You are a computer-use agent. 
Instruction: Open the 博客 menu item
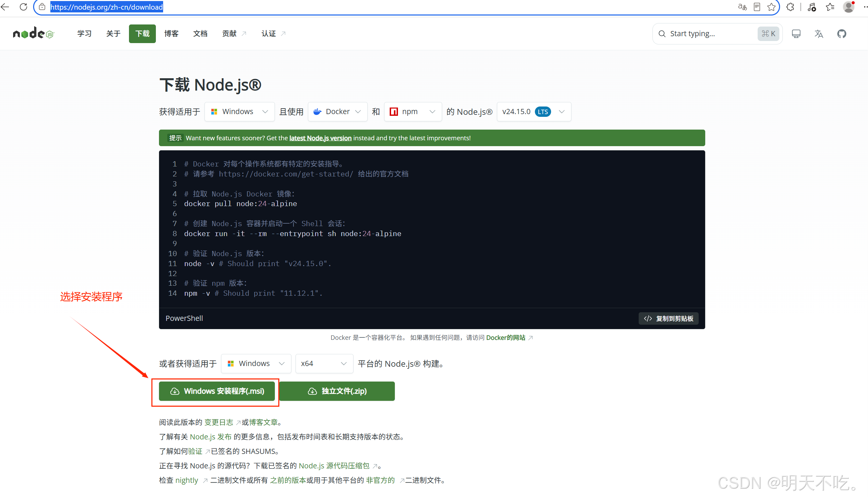(x=171, y=33)
